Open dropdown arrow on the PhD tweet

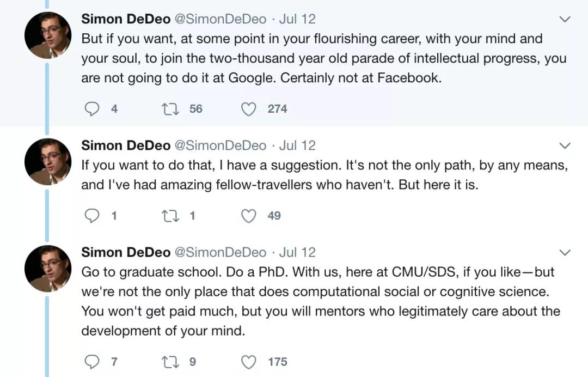(565, 253)
